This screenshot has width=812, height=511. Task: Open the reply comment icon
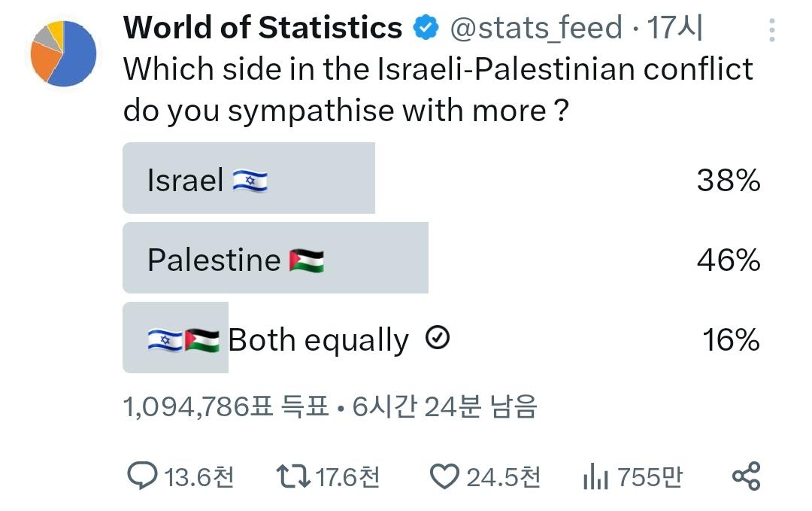point(142,476)
